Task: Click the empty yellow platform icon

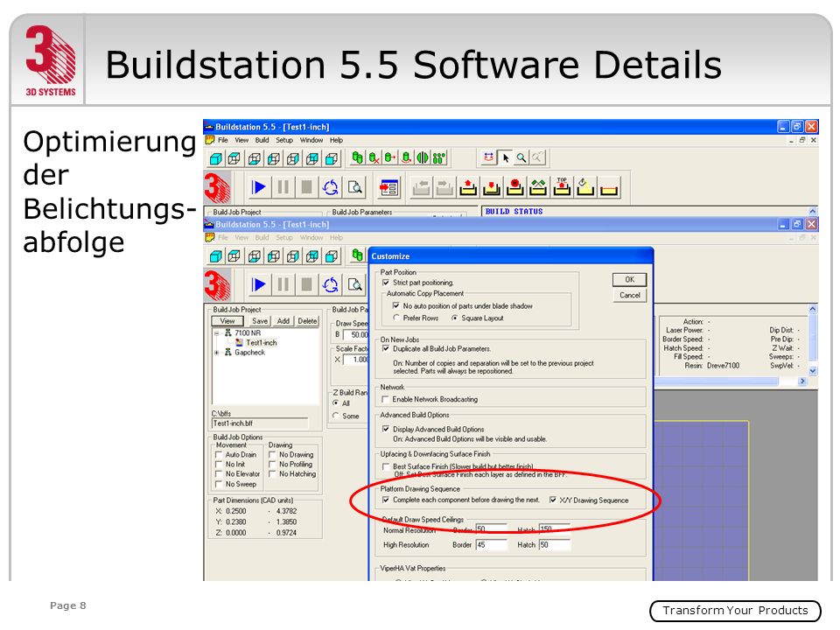Action: 609,187
